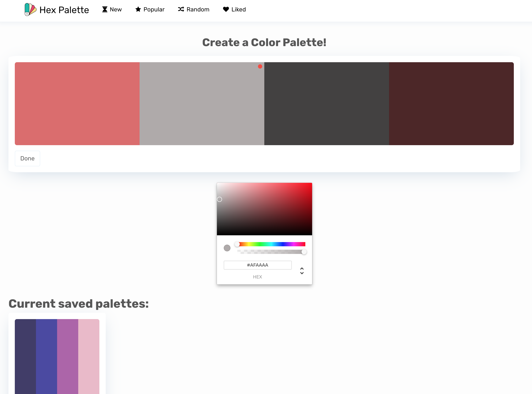This screenshot has width=532, height=394.
Task: Select the light gray palette color
Action: (x=202, y=103)
